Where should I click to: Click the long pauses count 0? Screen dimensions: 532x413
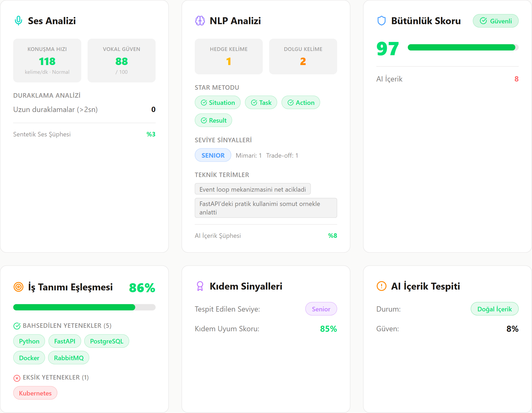pos(153,109)
